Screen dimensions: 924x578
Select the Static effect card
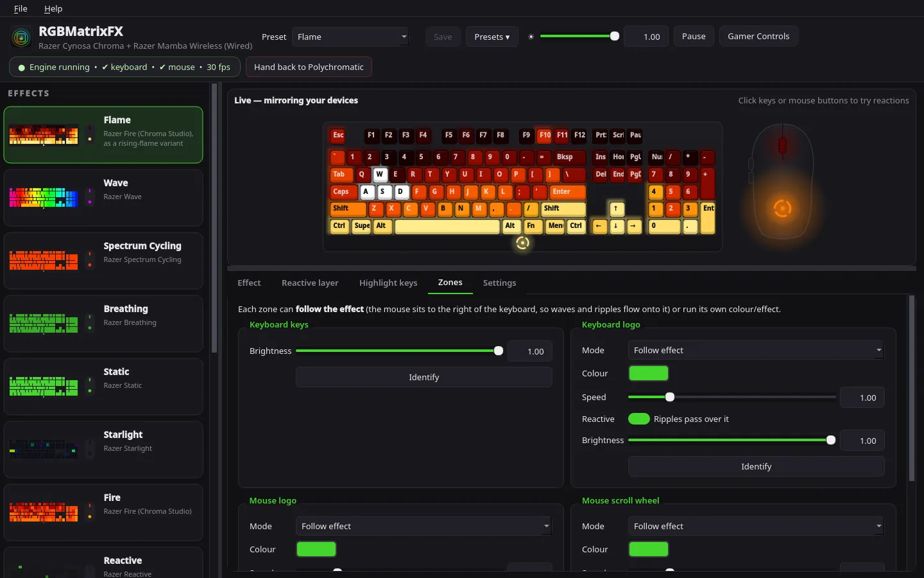point(103,386)
